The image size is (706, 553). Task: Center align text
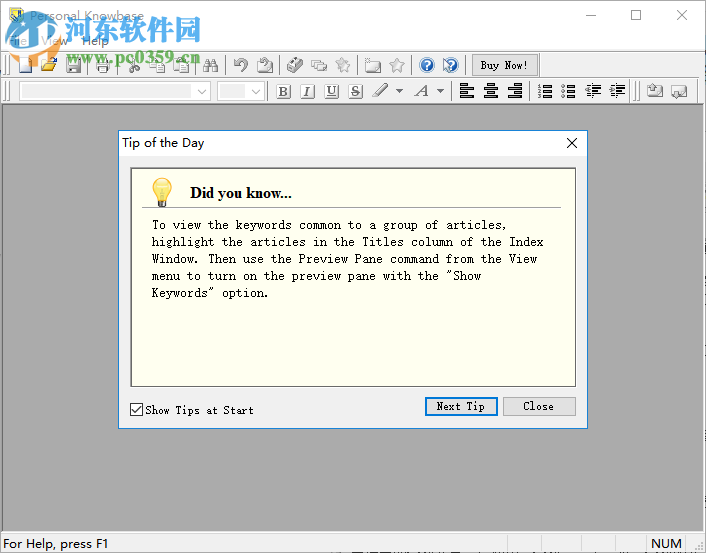click(491, 91)
